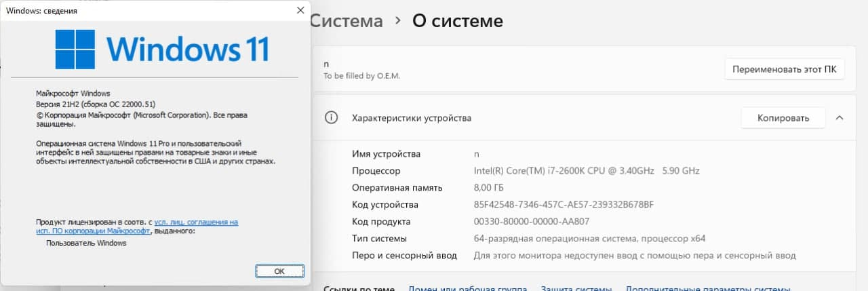Click OK in Windows: сведения dialog
Screen dimensions: 868x291
[279, 271]
